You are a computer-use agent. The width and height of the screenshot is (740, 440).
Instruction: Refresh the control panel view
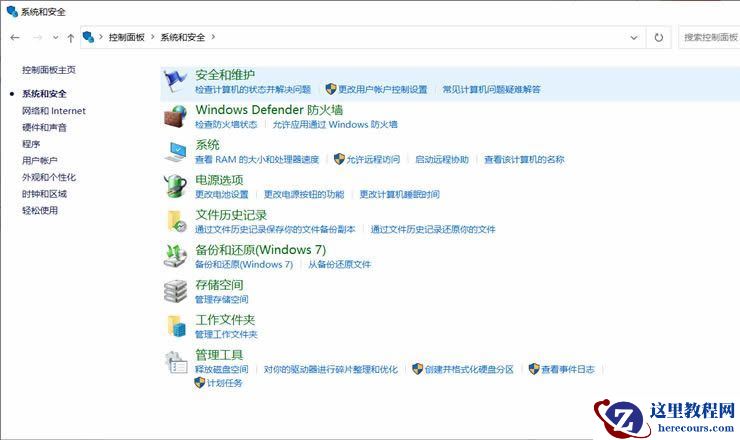(x=658, y=37)
